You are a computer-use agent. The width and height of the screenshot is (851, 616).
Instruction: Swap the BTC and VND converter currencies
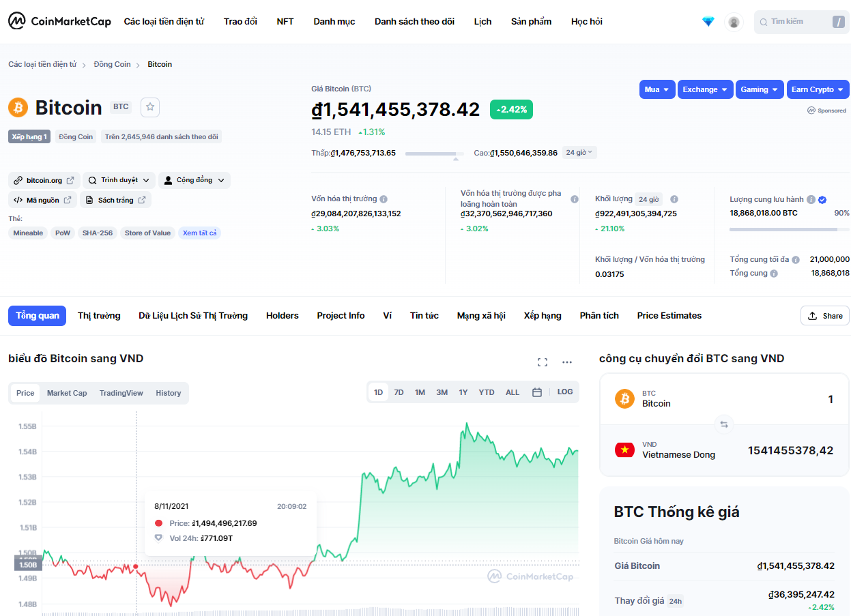(x=724, y=424)
